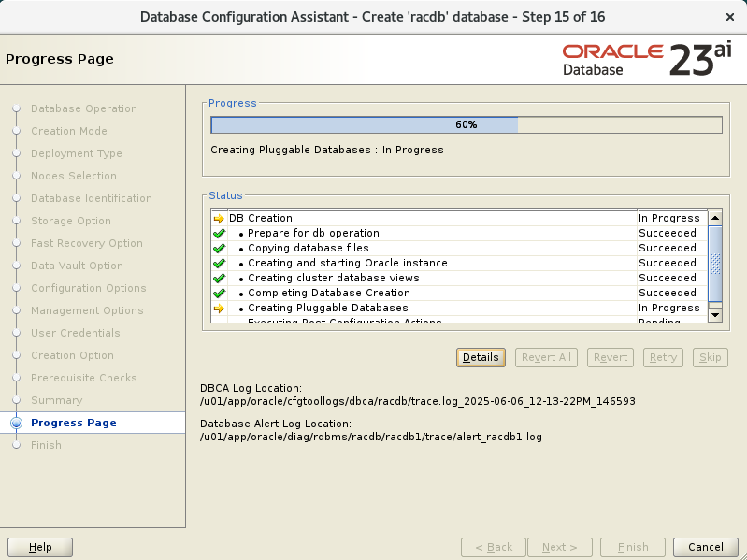Screen dimensions: 747x560
Task: Select the Prerequisite Checks step
Action: pos(84,378)
